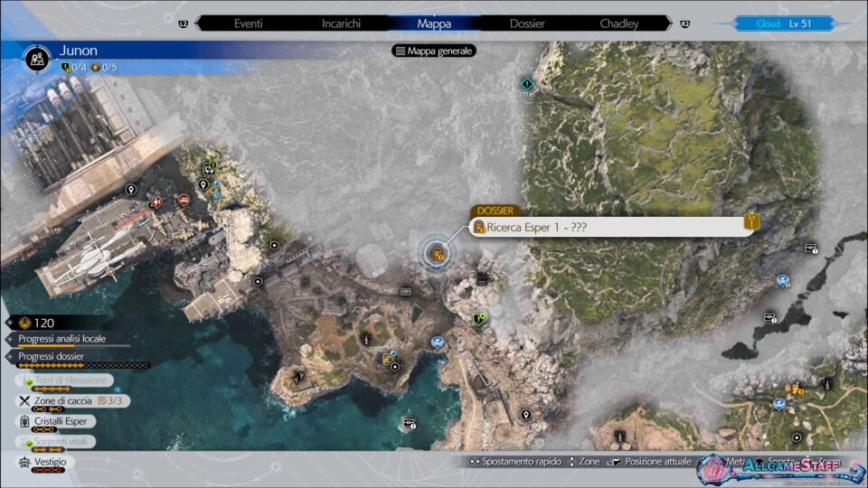Select the black building icon below the dossier marker
This screenshot has height=488, width=868.
coord(482,278)
